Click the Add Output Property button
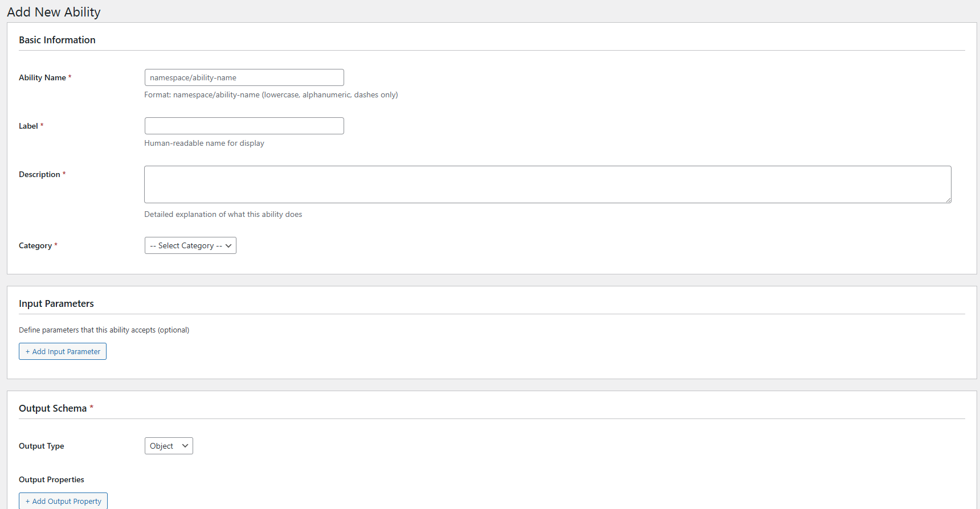The width and height of the screenshot is (980, 509). 63,501
